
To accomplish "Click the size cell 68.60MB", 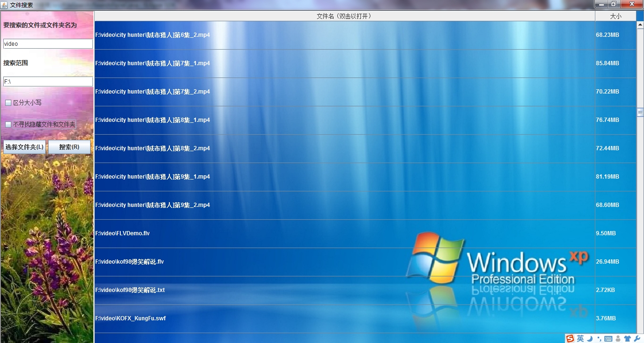I will (616, 206).
